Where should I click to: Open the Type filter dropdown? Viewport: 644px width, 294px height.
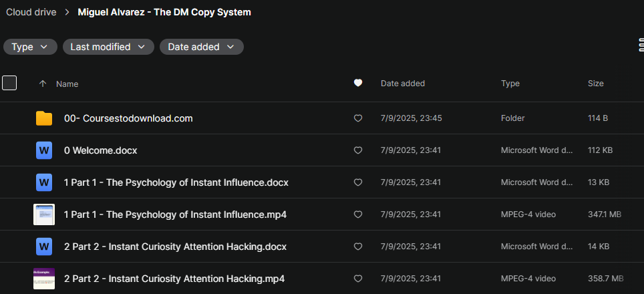click(30, 47)
